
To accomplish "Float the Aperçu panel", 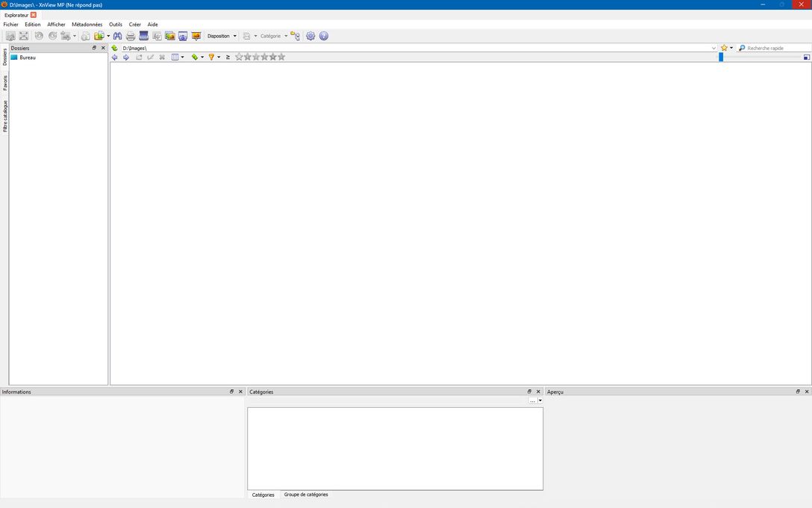I will 798,391.
